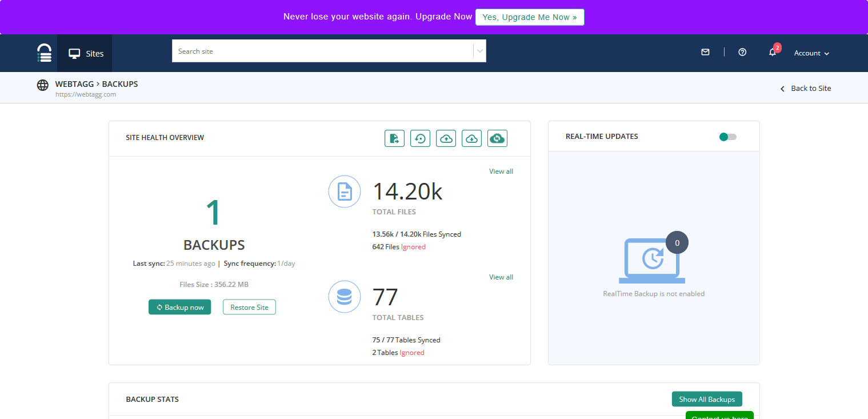Viewport: 868px width, 419px height.
Task: Toggle the Real-Time Updates switch
Action: [x=727, y=137]
